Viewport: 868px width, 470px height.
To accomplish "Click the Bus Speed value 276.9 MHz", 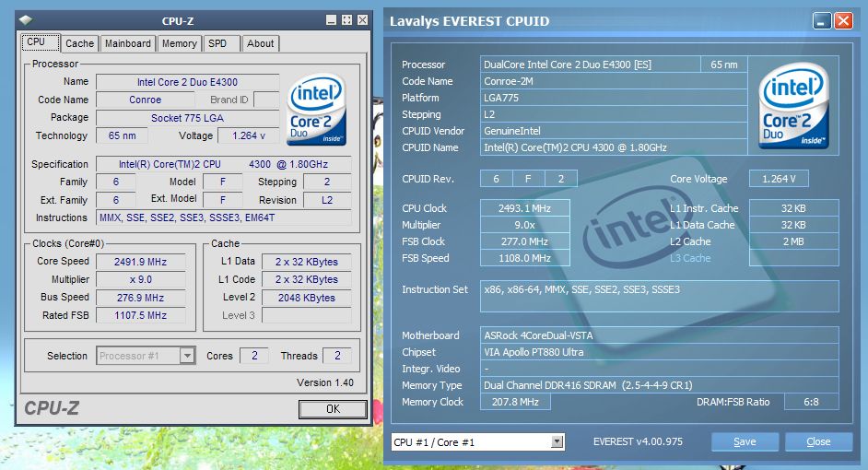I will (x=141, y=298).
